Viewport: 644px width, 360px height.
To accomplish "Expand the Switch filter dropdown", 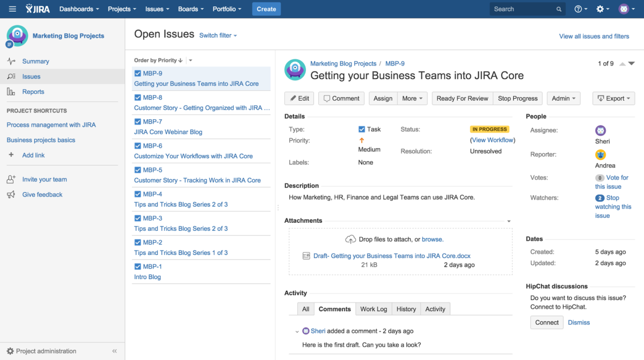I will [x=217, y=34].
